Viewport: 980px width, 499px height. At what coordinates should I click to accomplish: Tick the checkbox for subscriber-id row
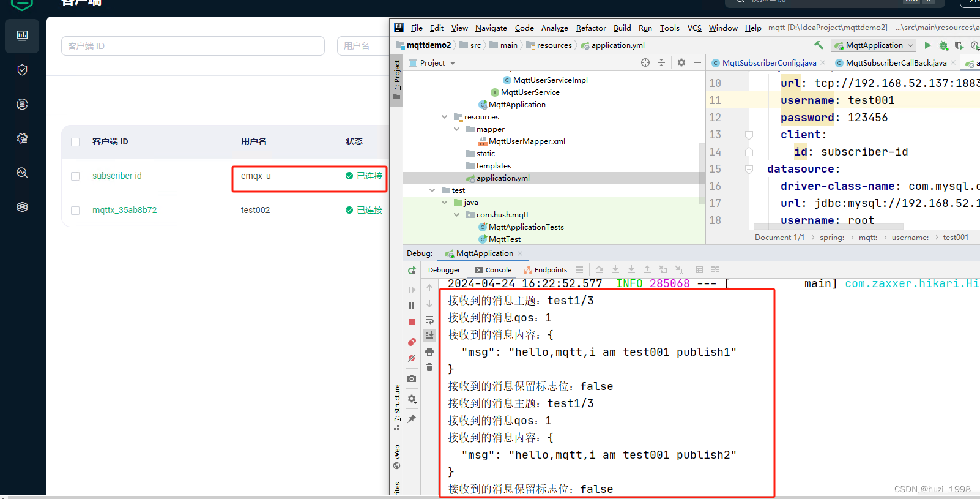(75, 176)
